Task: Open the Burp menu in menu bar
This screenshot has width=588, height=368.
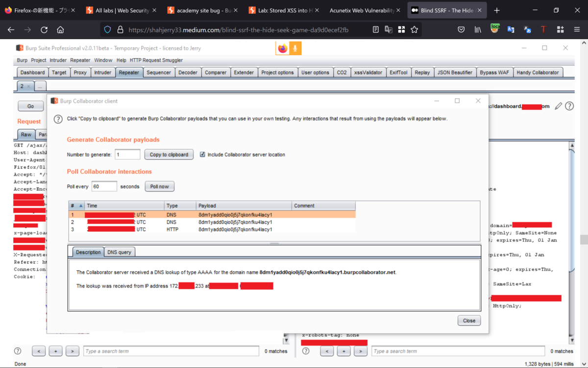Action: (22, 60)
